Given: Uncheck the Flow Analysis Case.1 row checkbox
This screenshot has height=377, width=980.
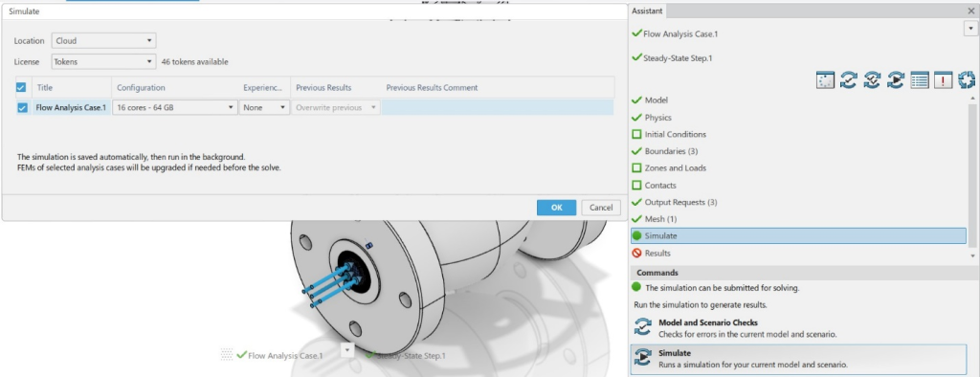Looking at the screenshot, I should click(23, 107).
